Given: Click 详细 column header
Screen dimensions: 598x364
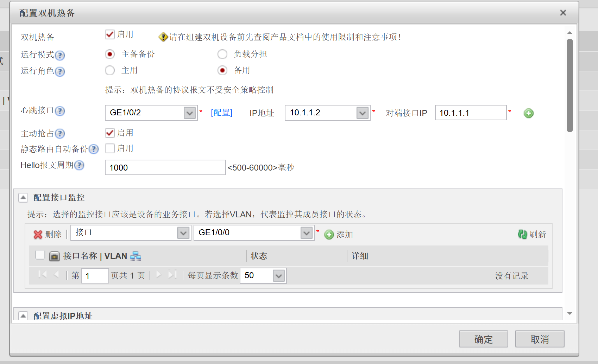Looking at the screenshot, I should click(x=360, y=256).
